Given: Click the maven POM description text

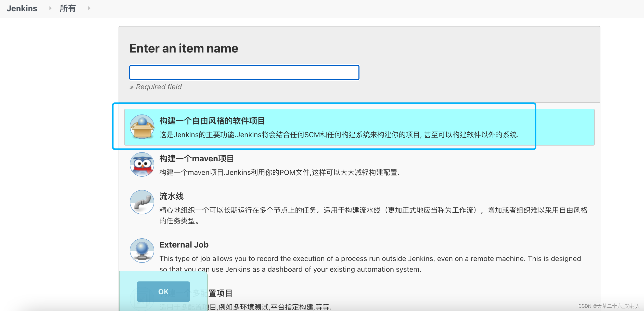Looking at the screenshot, I should (x=279, y=173).
